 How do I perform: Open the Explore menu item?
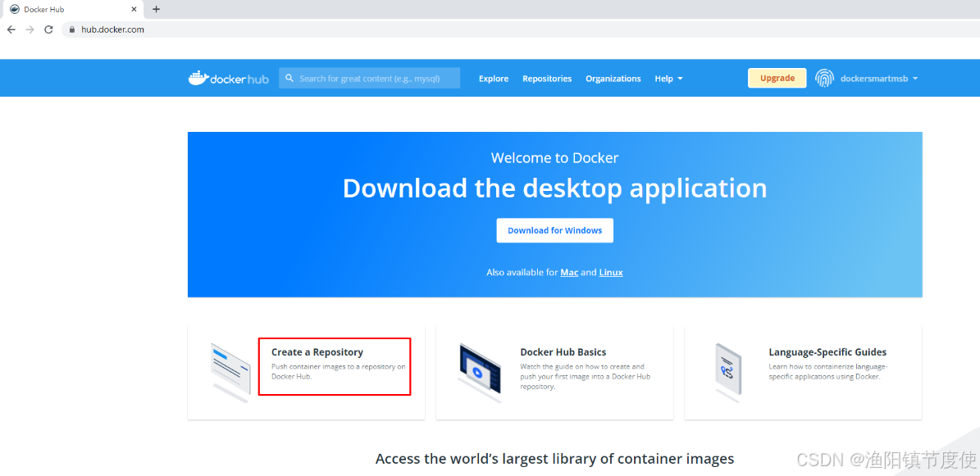click(x=494, y=79)
